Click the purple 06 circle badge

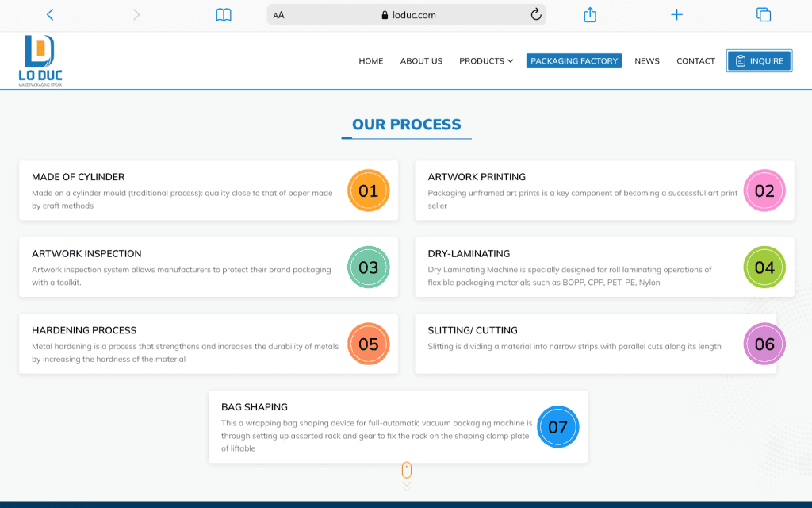(x=764, y=344)
